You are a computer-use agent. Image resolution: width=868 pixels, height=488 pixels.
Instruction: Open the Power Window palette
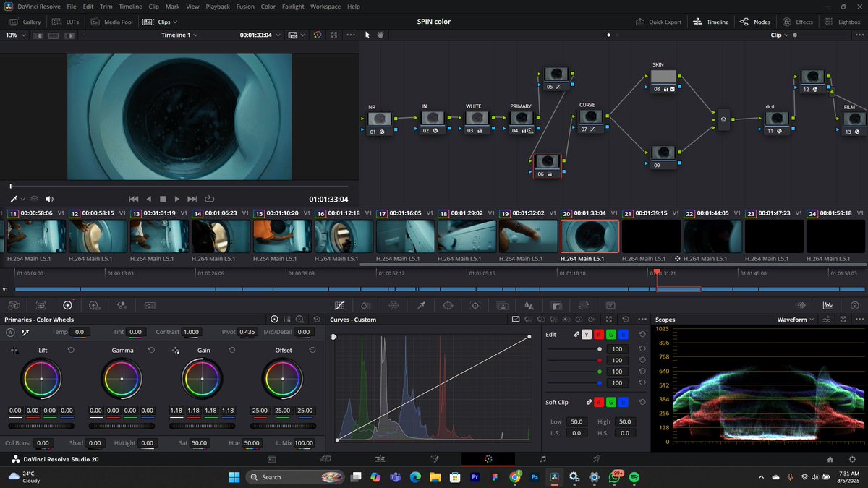pos(448,306)
